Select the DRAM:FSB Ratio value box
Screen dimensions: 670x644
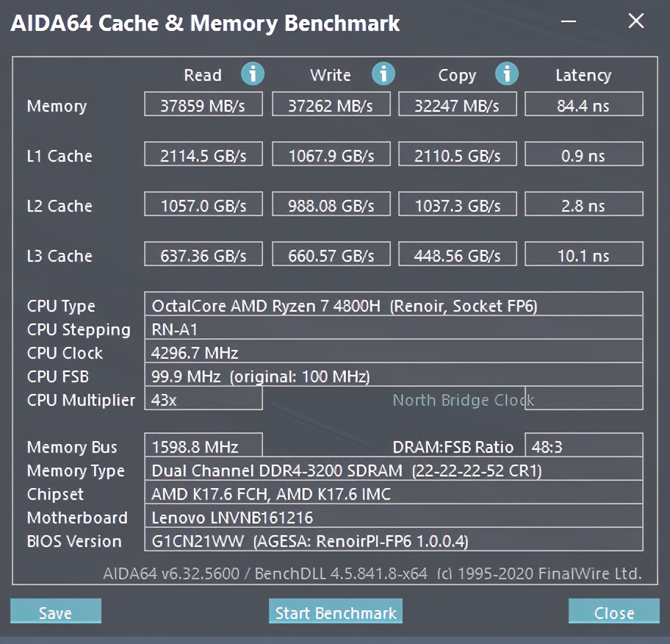coord(583,446)
